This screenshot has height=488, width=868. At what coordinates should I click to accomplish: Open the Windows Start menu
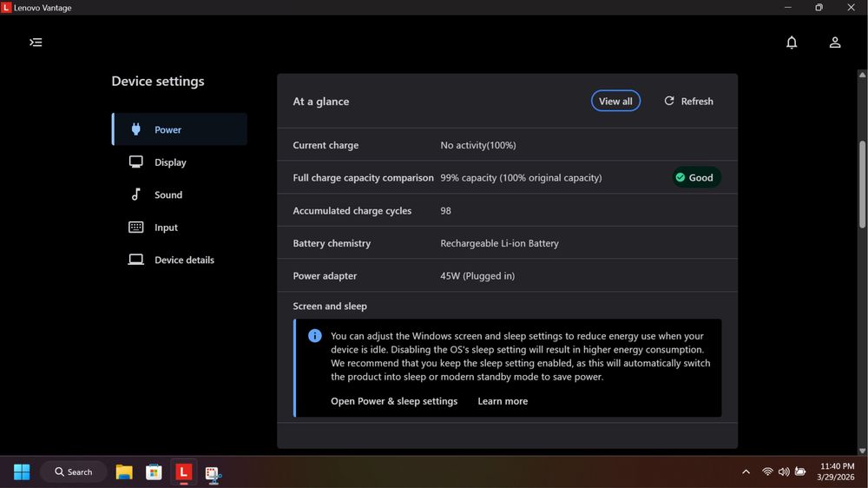(x=22, y=472)
